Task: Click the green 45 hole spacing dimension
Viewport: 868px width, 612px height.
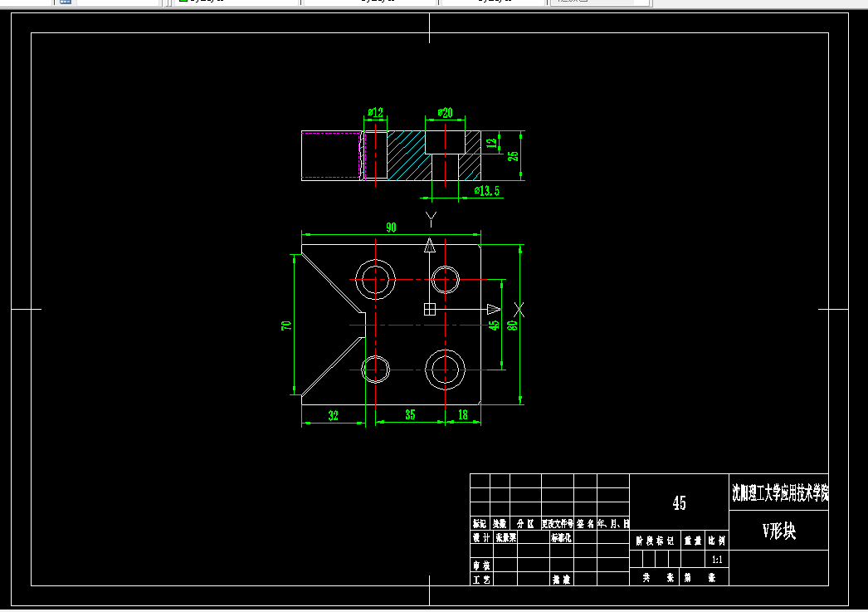Action: [x=495, y=326]
